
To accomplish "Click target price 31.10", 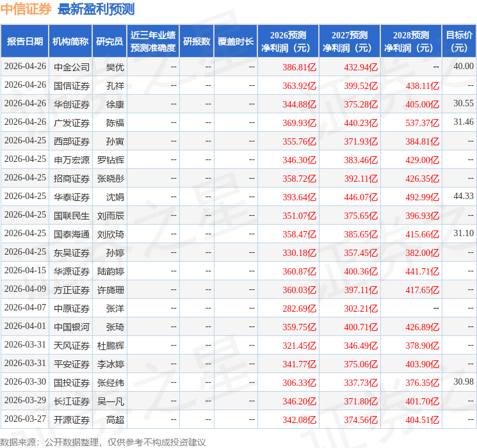I will (464, 233).
